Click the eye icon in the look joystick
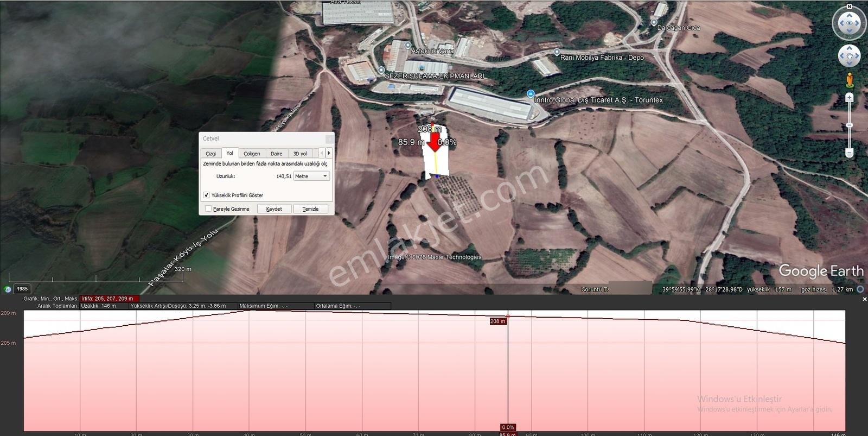Screen dimensions: 868x436 pos(849,23)
